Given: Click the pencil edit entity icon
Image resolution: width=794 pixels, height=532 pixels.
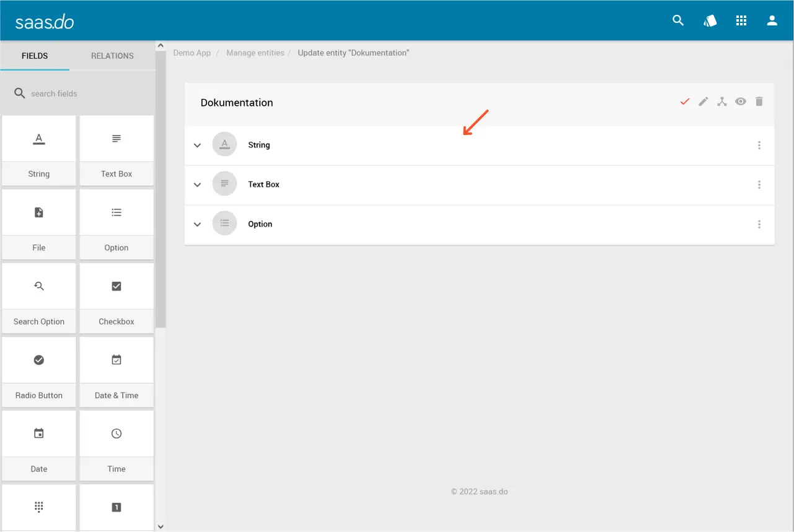Looking at the screenshot, I should (x=704, y=102).
